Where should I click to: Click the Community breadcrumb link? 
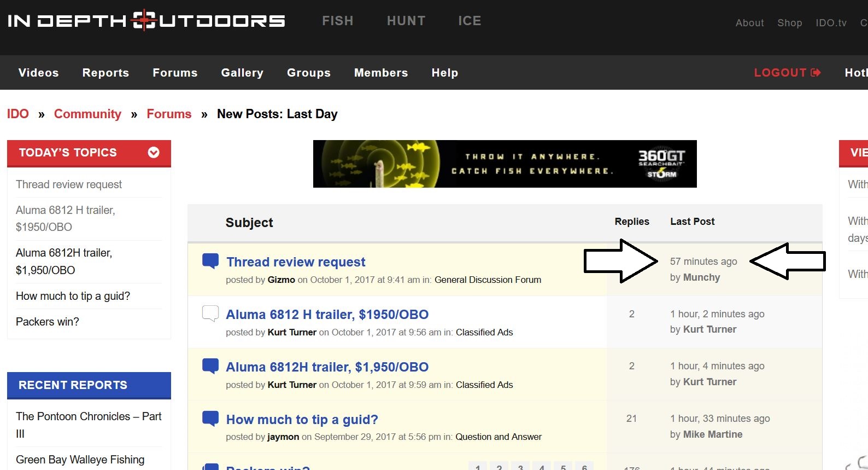(87, 114)
